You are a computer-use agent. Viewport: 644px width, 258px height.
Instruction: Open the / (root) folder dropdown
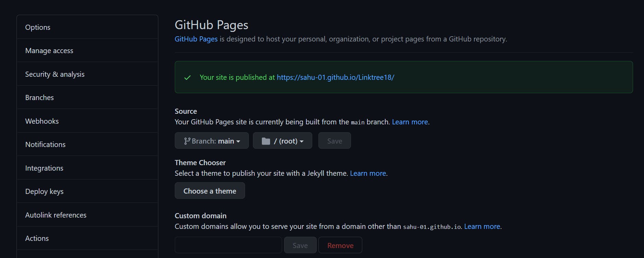click(282, 140)
